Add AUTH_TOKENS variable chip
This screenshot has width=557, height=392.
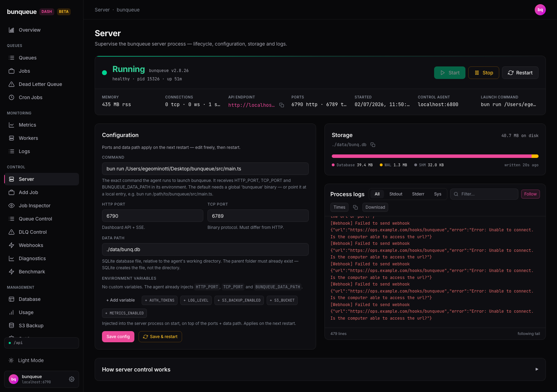[x=160, y=300]
